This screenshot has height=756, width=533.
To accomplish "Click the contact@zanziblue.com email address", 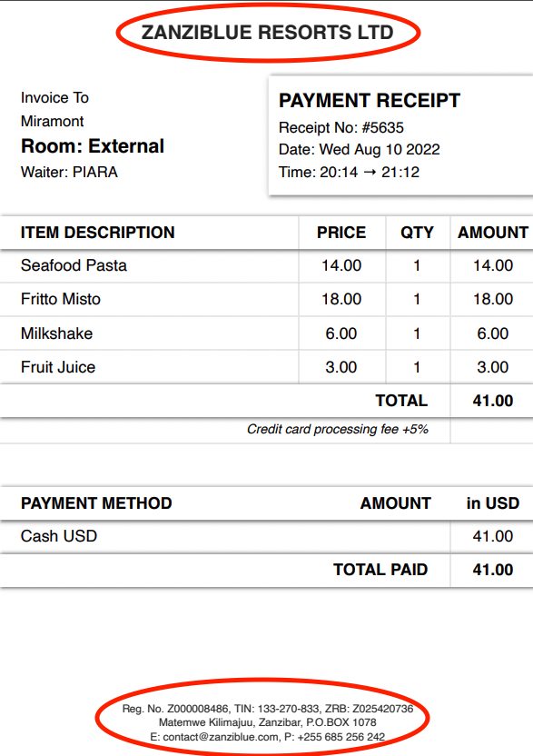I will coord(221,737).
